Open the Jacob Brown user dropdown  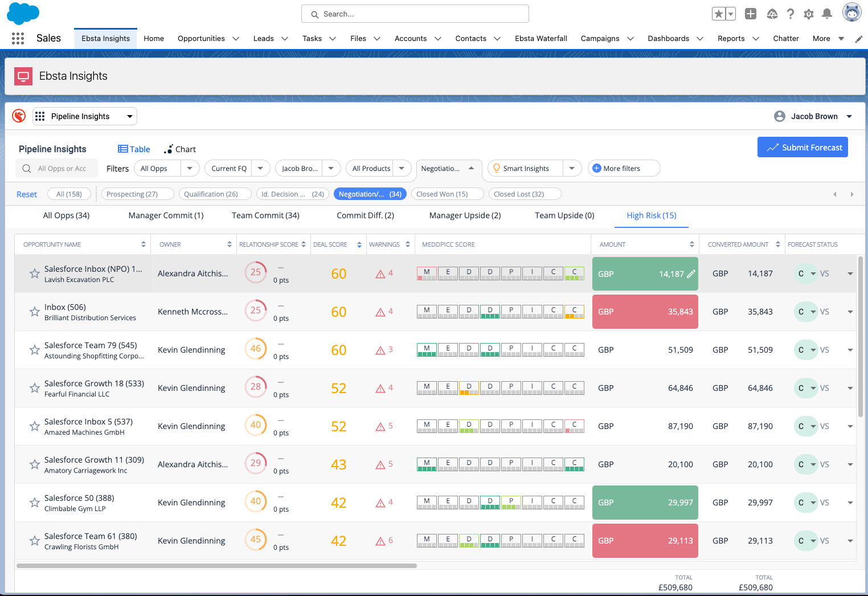(x=813, y=116)
